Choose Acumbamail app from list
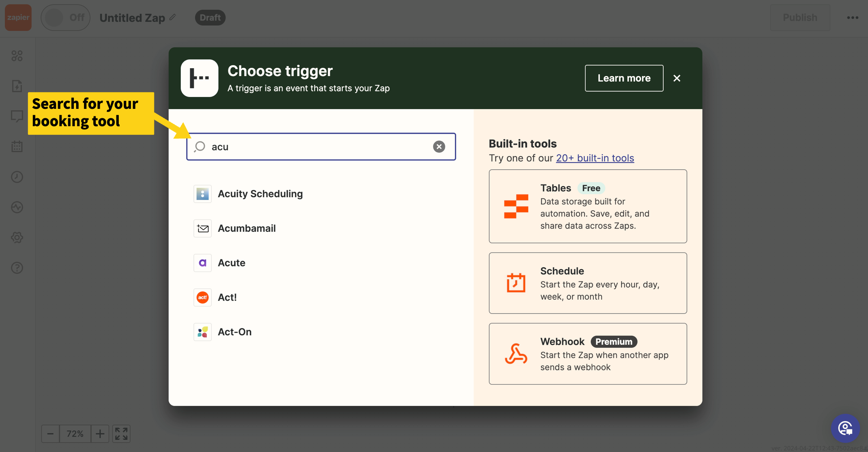Image resolution: width=868 pixels, height=452 pixels. 247,228
